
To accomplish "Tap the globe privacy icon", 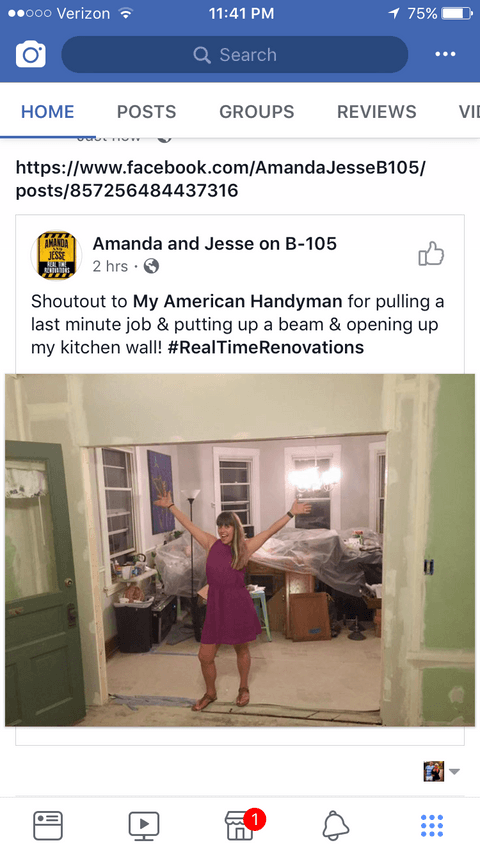I will 151,266.
